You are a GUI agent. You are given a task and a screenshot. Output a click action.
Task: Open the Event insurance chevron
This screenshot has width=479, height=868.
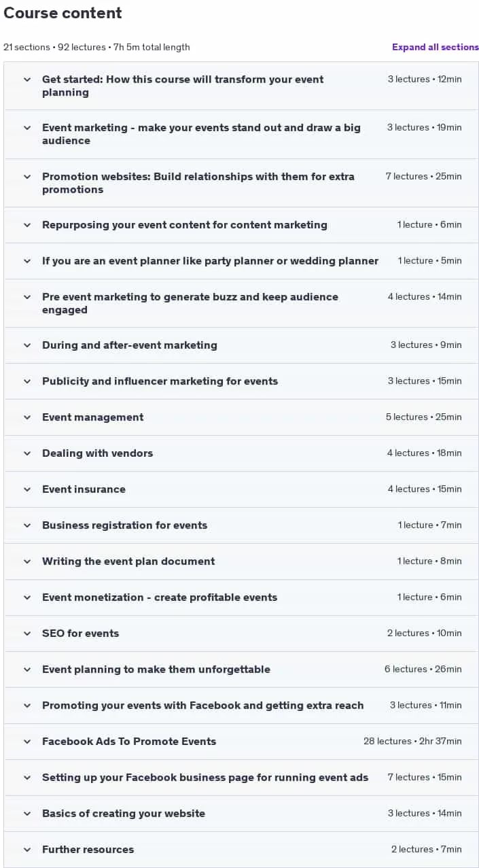(x=27, y=489)
